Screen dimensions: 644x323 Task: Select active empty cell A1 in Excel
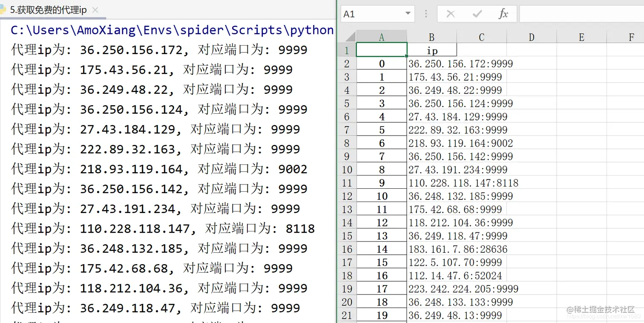click(x=382, y=49)
